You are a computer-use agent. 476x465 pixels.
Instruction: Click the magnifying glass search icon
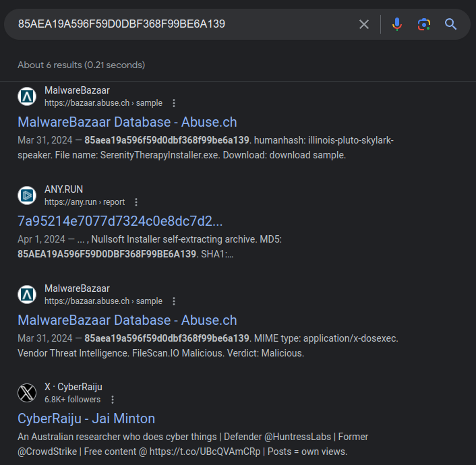451,24
